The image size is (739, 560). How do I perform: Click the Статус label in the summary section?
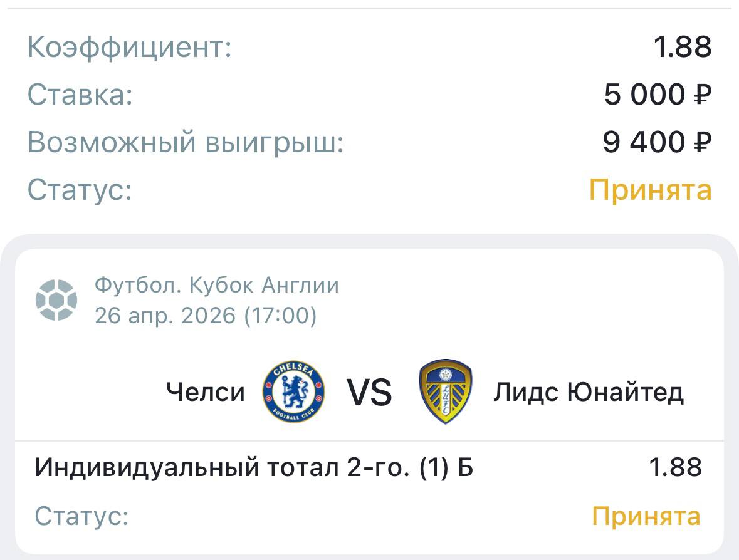click(x=80, y=190)
